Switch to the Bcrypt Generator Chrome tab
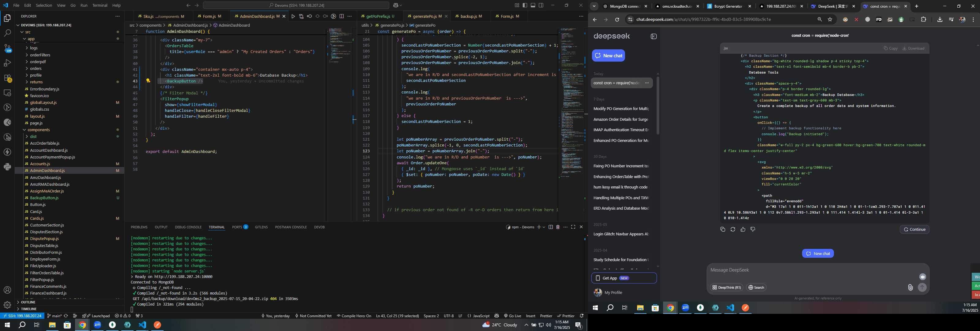 pos(728,6)
